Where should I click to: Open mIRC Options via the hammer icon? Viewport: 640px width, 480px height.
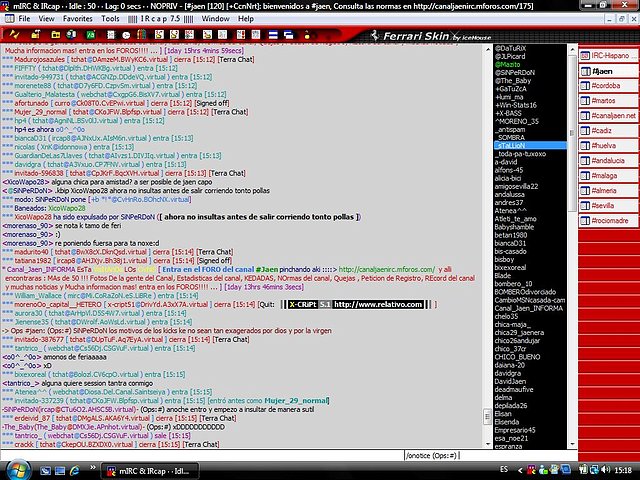36,35
